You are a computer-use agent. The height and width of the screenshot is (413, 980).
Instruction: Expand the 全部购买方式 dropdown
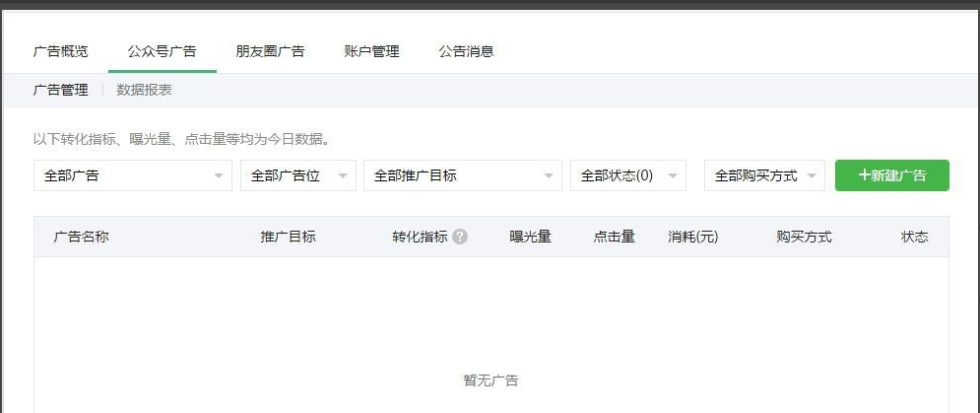pos(764,175)
